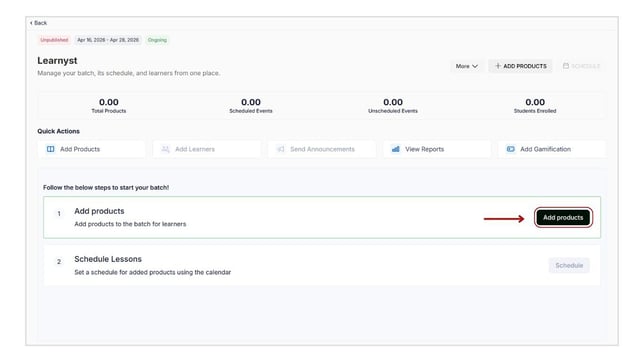Click the Apr 16 – Apr 28 date badge
Viewport: 644px width, 362px height.
pyautogui.click(x=108, y=40)
